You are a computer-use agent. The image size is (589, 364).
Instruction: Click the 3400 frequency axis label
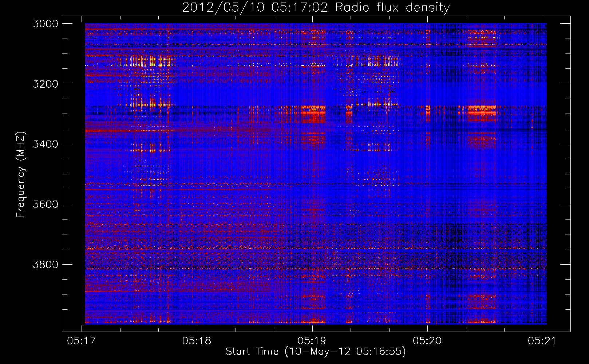46,144
